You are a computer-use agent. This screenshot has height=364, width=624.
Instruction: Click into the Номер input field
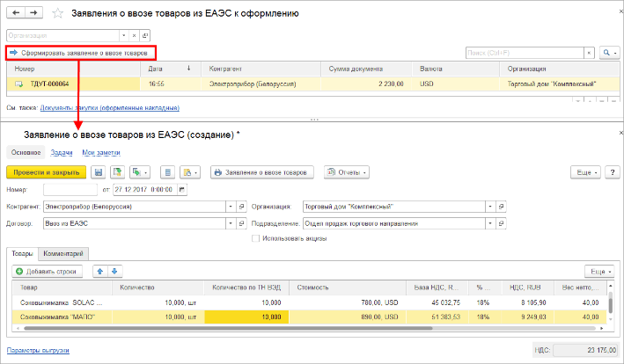pyautogui.click(x=71, y=189)
